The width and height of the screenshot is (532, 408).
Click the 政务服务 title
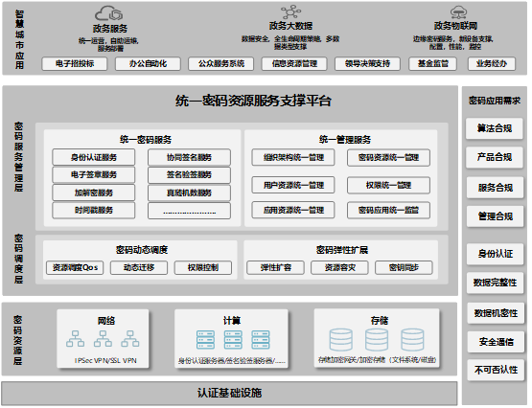coord(110,29)
